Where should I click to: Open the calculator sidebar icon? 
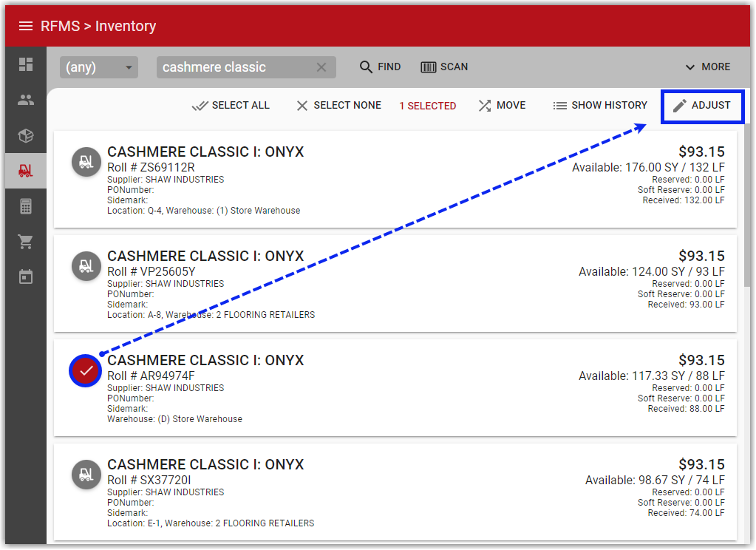point(26,206)
